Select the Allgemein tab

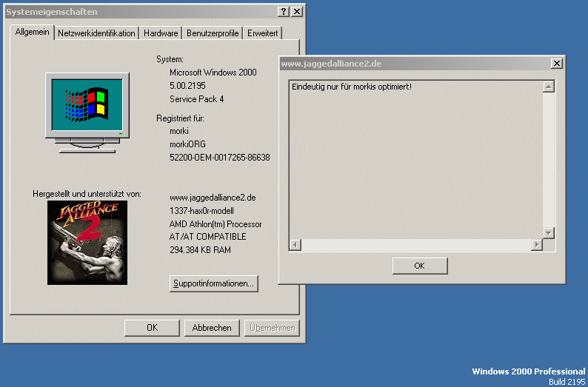[33, 32]
